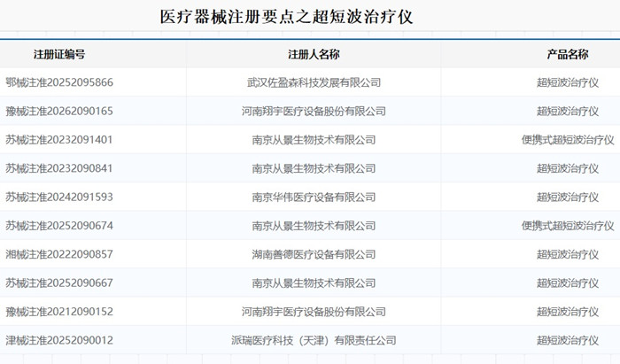Click 河南翔宇医疗设备股份有限公司 in the 20212090152 row

pyautogui.click(x=314, y=312)
